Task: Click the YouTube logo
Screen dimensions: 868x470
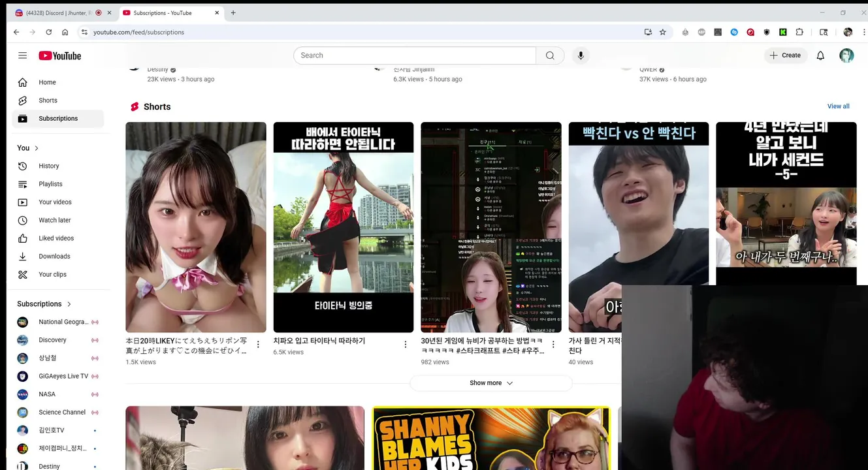Action: coord(59,55)
